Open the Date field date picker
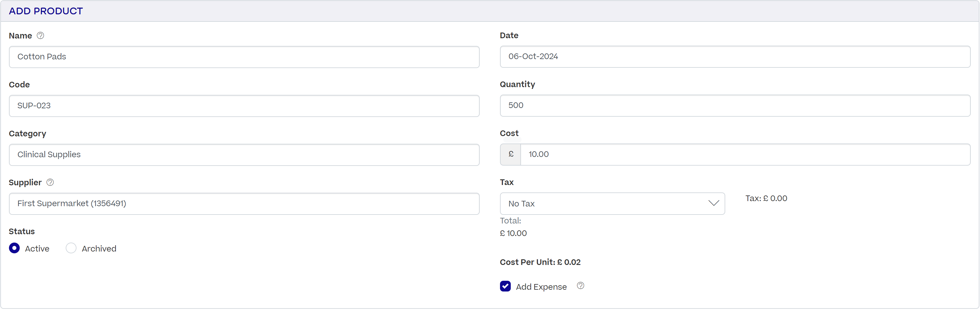This screenshot has width=980, height=310. 734,57
